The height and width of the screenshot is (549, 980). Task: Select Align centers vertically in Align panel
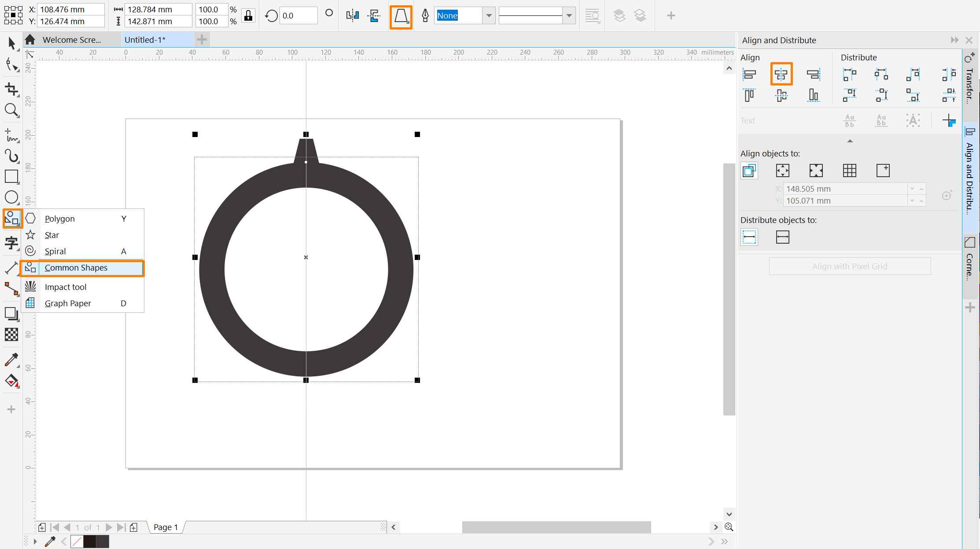[x=781, y=74]
